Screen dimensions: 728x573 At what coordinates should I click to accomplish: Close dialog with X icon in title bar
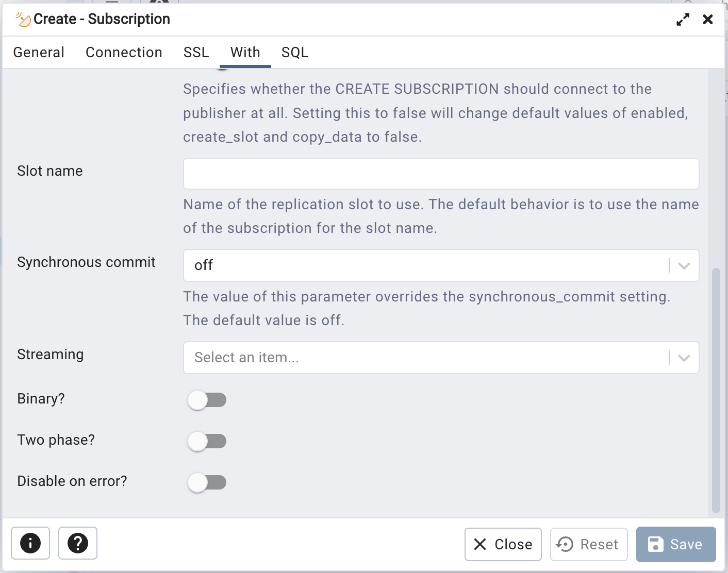pos(708,20)
